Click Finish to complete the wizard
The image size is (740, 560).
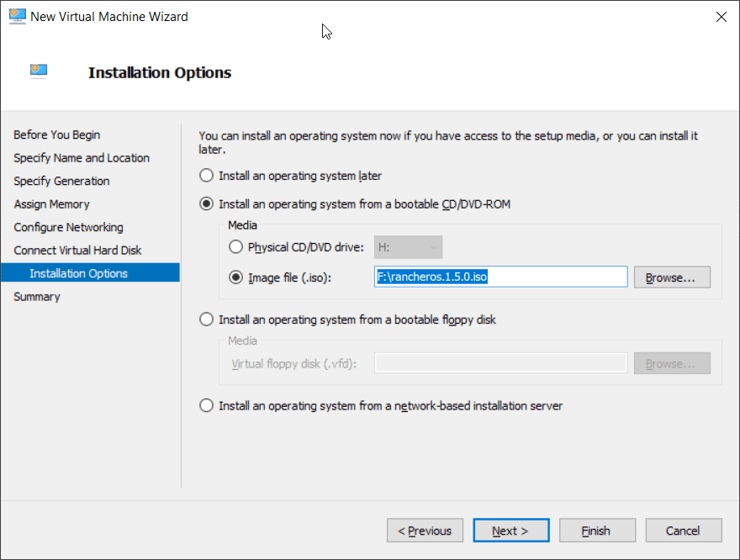click(x=597, y=531)
